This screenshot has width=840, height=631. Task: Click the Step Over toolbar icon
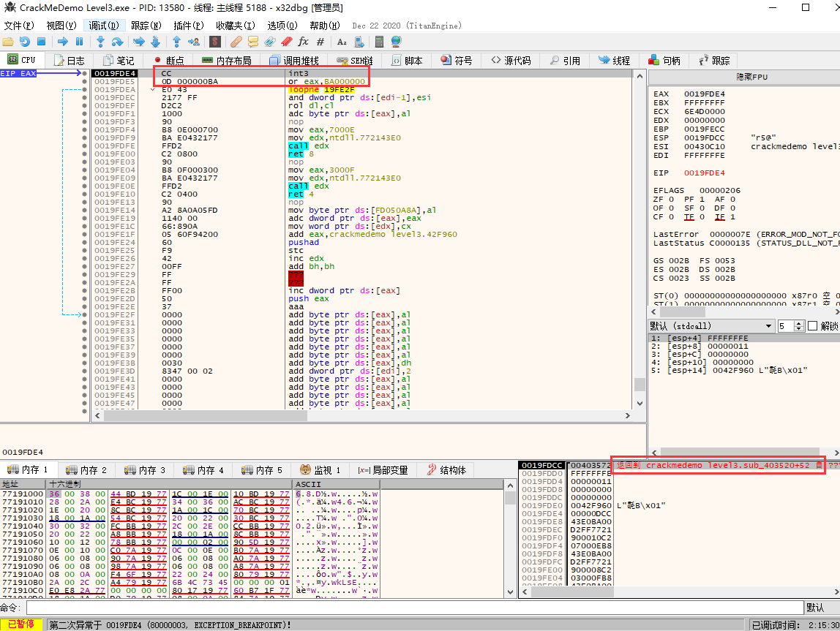coord(117,42)
